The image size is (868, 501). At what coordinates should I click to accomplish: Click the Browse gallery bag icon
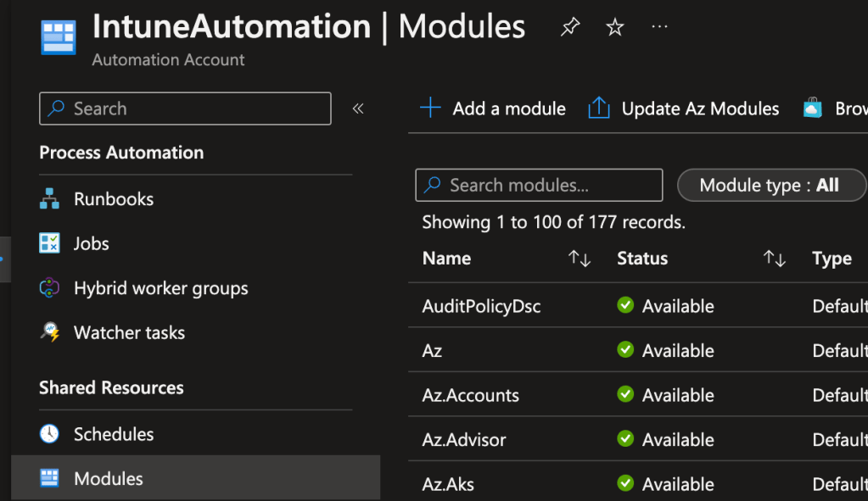tap(813, 109)
